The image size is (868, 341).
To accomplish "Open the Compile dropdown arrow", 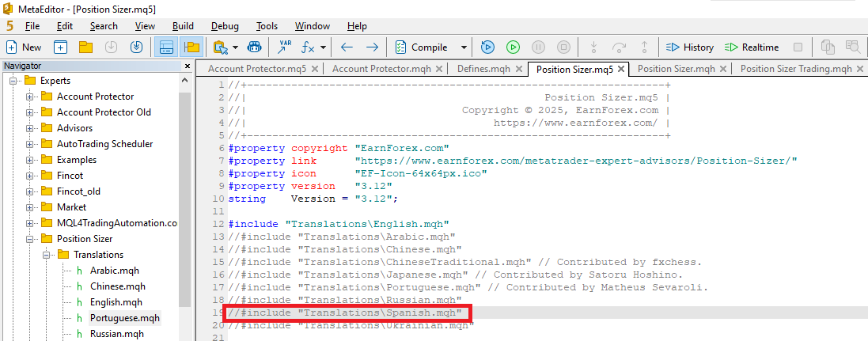I will (464, 47).
